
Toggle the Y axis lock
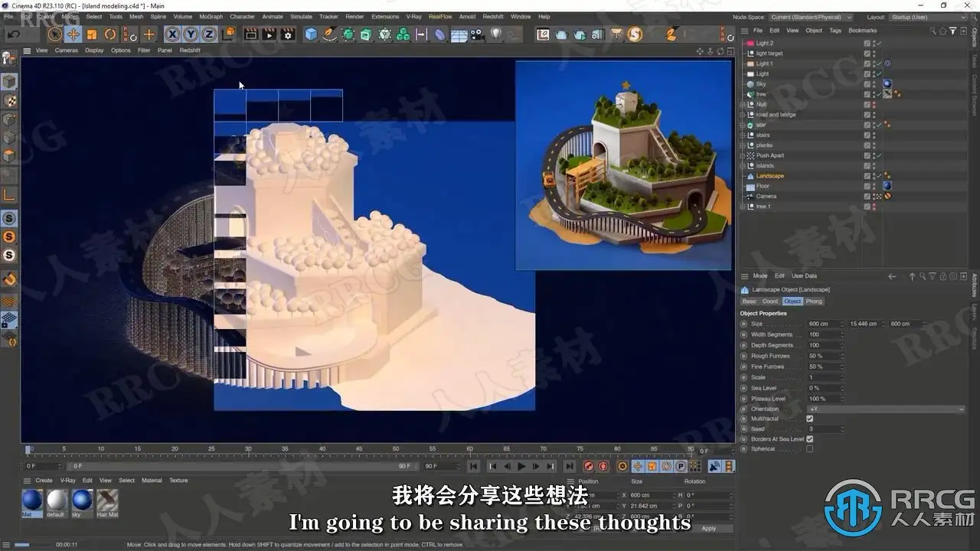(191, 34)
